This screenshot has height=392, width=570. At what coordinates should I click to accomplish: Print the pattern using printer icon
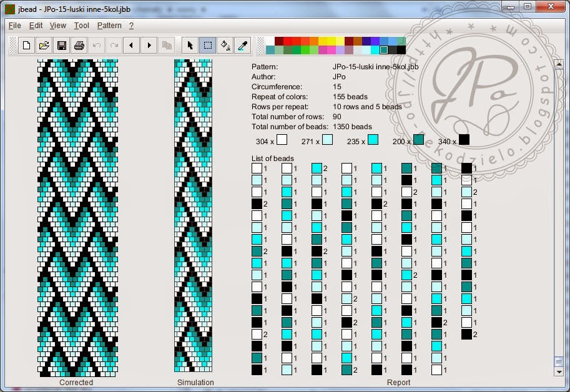(x=79, y=46)
